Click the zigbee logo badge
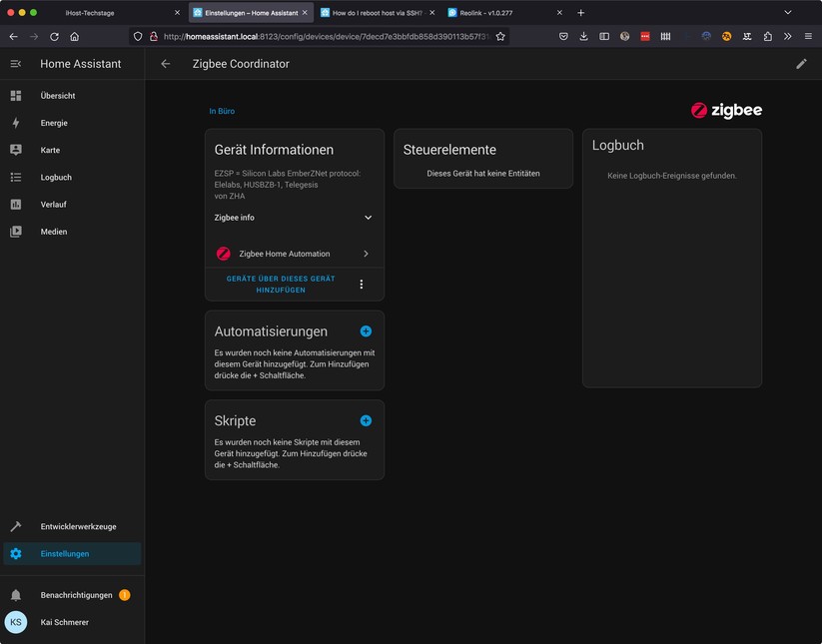822x644 pixels. [726, 110]
